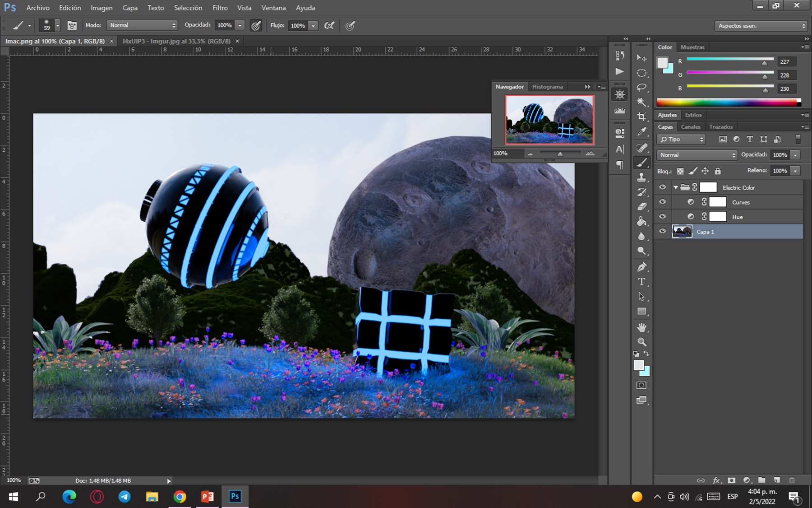Switch to I4xUIP3 - Imgur.jpg document tab
The width and height of the screenshot is (812, 508).
(x=177, y=41)
